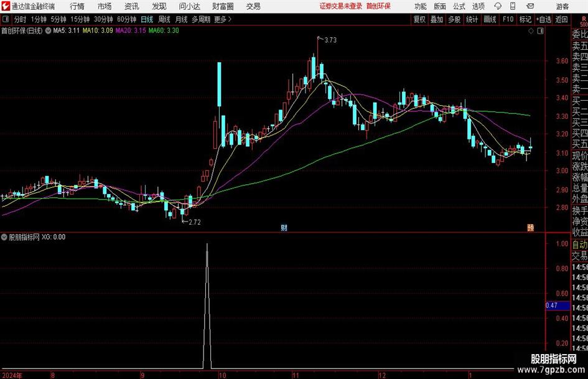Toggle the side panel icon beside the diamond
Viewport: 588px width, 379px height.
[x=540, y=31]
